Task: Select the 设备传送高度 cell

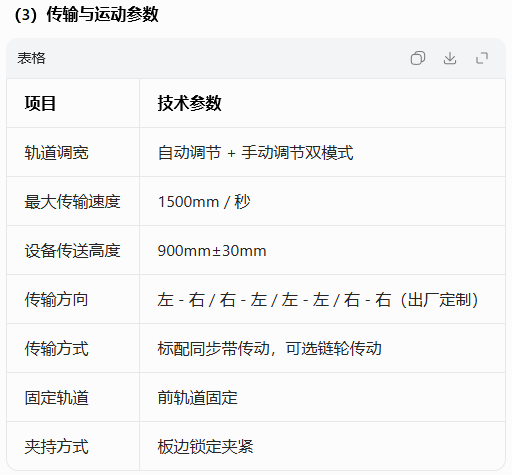Action: coord(72,251)
